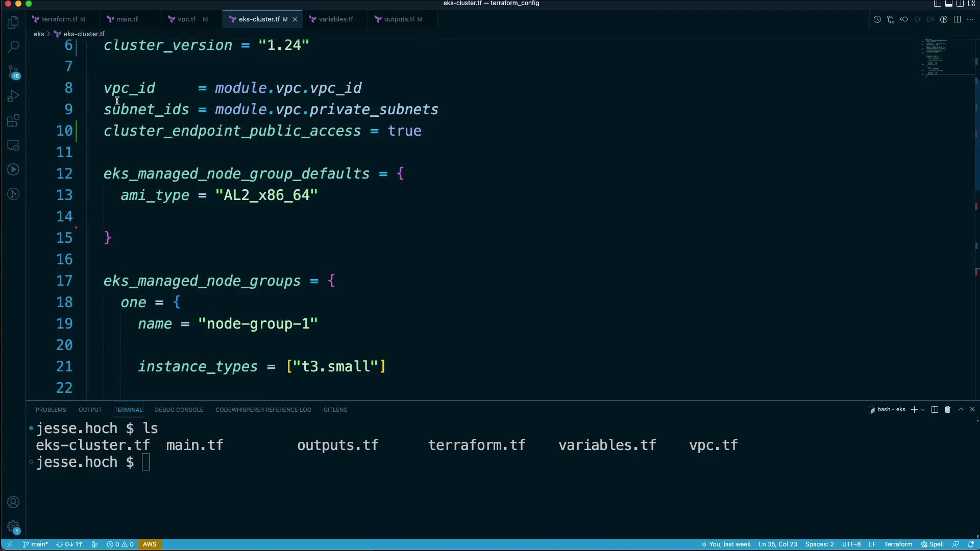Open the Extensions sidebar view
980x551 pixels.
coord(14,121)
